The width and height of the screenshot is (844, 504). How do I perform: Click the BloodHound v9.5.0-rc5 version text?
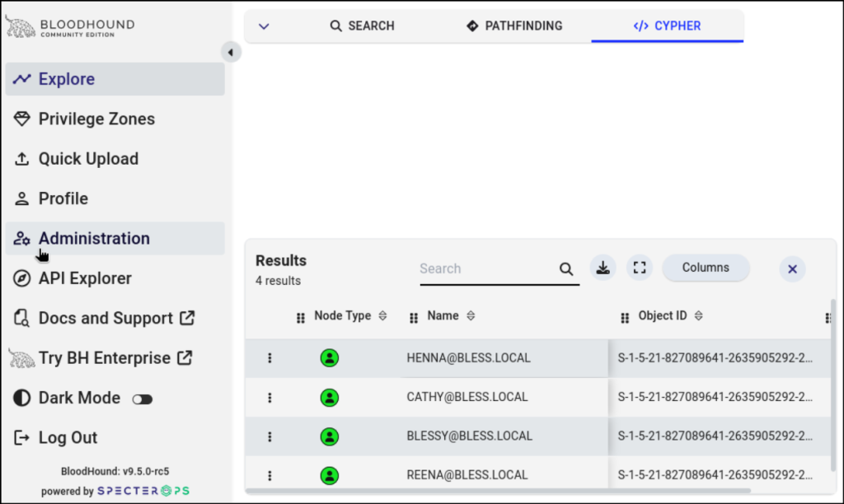115,471
